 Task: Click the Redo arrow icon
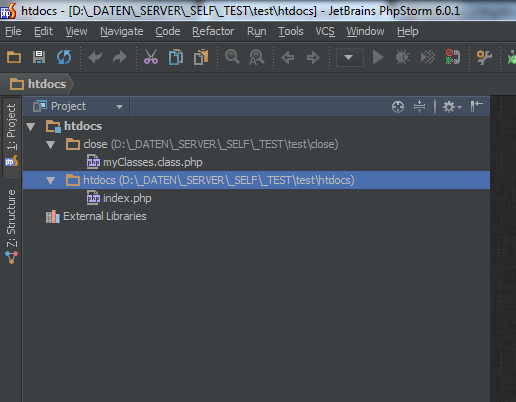click(x=120, y=57)
